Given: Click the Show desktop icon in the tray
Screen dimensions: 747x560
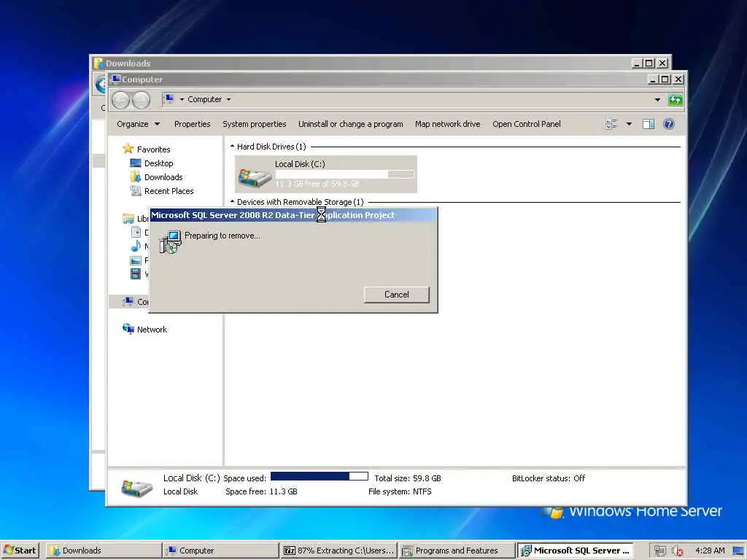Looking at the screenshot, I should click(x=738, y=551).
